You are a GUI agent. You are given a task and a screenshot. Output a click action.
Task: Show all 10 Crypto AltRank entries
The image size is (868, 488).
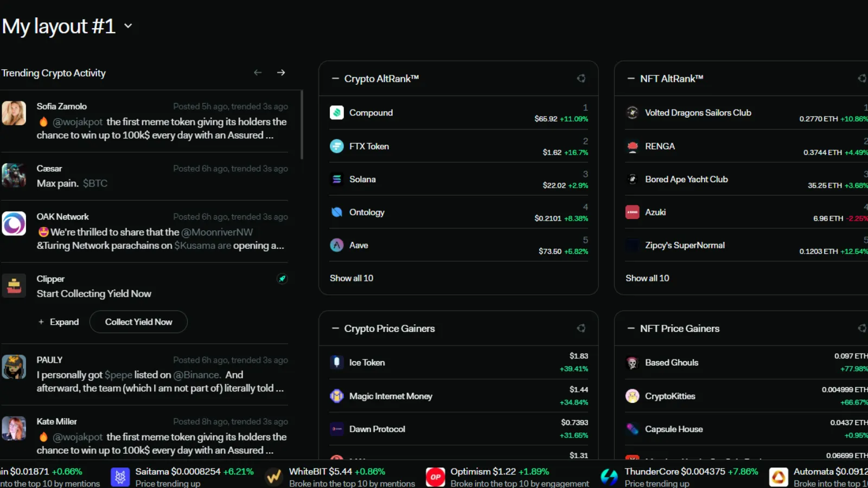click(352, 278)
